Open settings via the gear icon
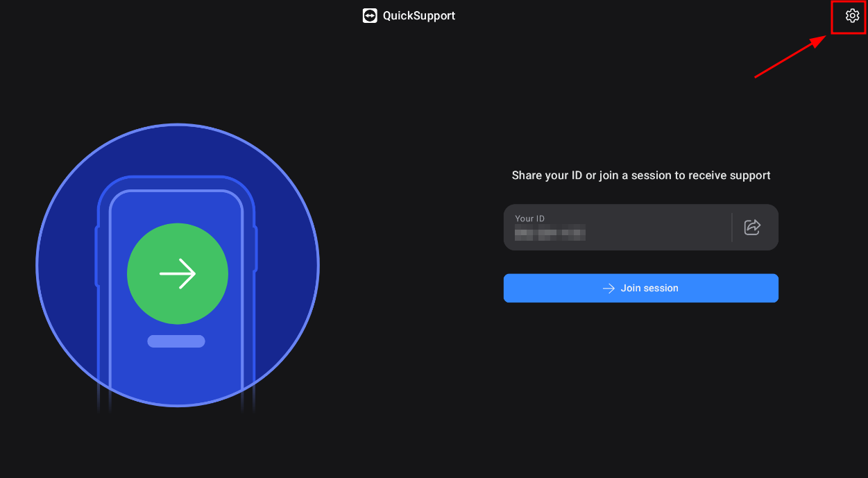 pos(851,16)
